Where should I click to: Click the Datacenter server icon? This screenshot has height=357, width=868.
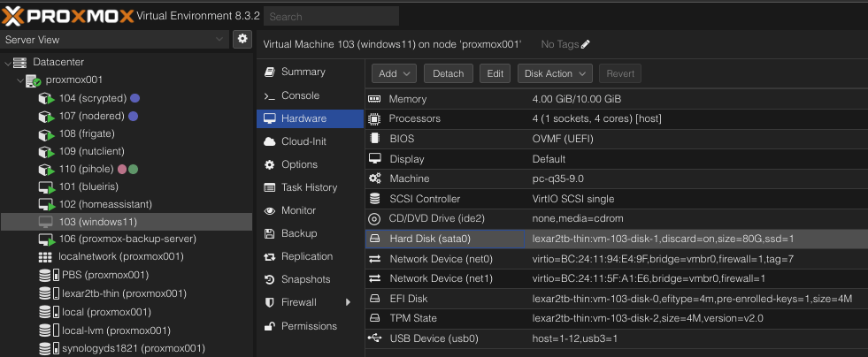(20, 63)
